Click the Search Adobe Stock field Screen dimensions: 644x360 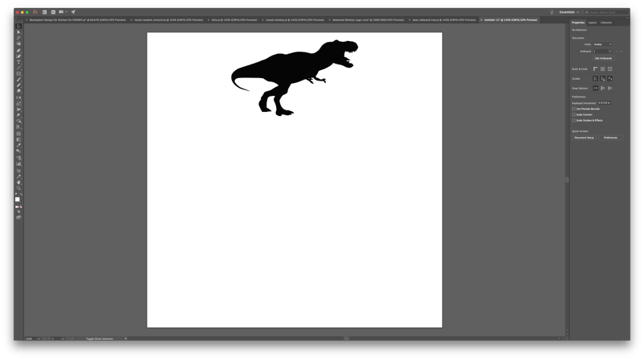(x=606, y=12)
